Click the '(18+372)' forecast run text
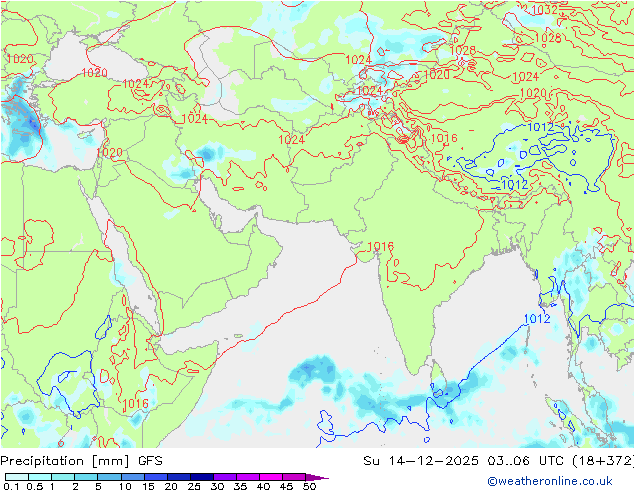The height and width of the screenshot is (490, 634). (603, 460)
